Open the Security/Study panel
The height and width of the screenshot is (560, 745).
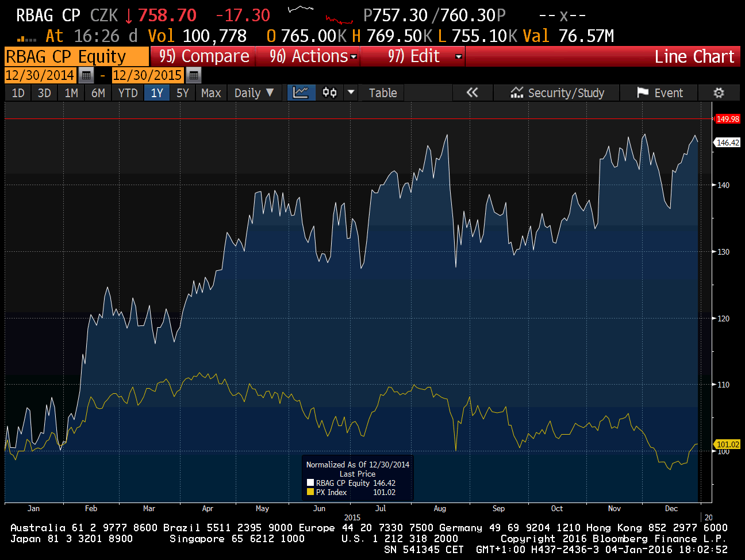pos(556,93)
